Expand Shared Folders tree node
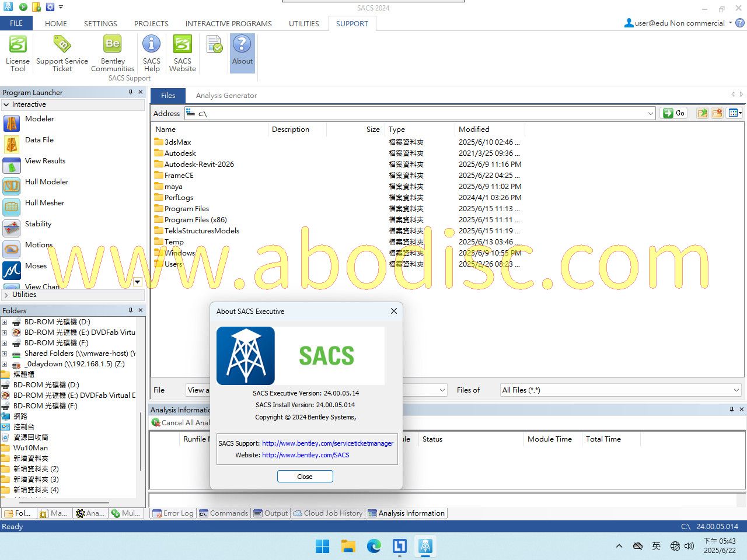 (x=5, y=353)
